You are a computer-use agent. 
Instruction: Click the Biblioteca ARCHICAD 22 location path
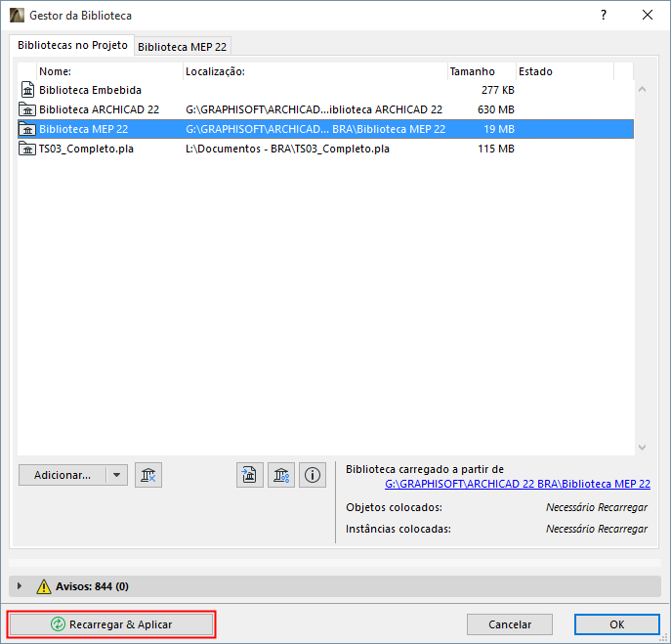pyautogui.click(x=314, y=109)
